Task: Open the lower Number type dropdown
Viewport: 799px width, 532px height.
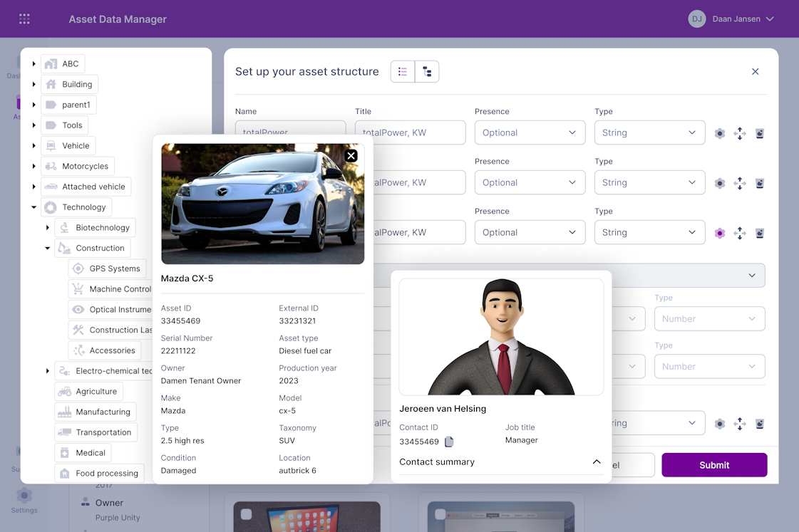Action: point(709,366)
